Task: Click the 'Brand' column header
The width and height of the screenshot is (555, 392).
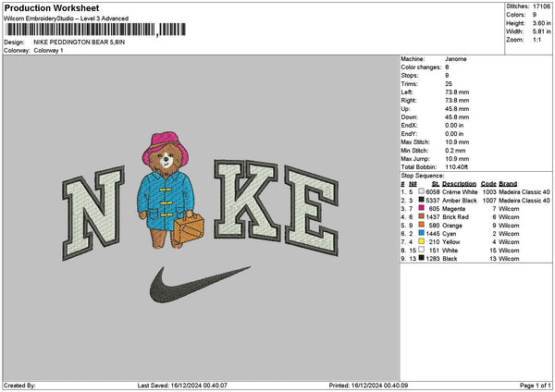Action: [508, 184]
